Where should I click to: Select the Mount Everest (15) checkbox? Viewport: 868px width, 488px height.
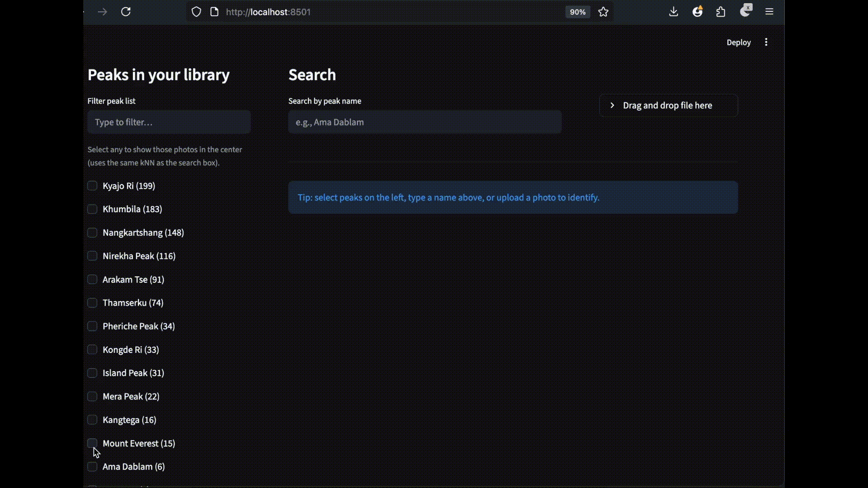[x=92, y=443]
